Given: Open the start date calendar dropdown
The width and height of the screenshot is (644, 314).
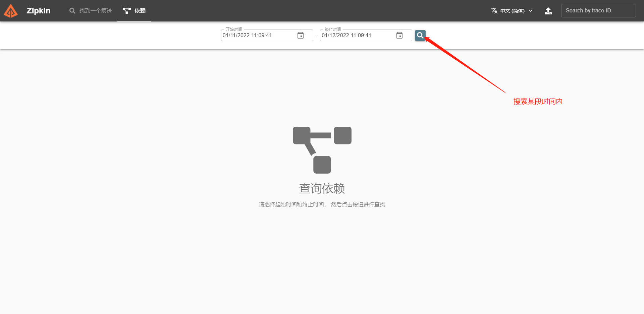Looking at the screenshot, I should (x=300, y=35).
